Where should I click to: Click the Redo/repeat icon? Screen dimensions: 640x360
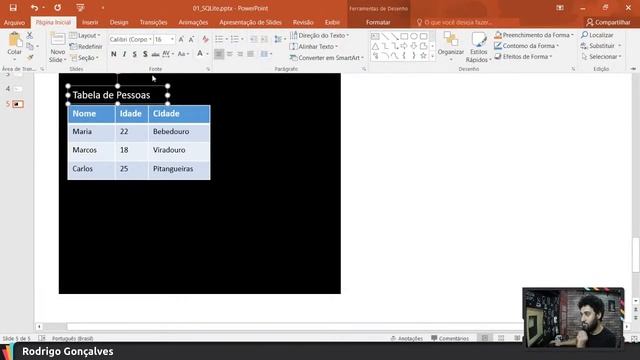tap(58, 8)
